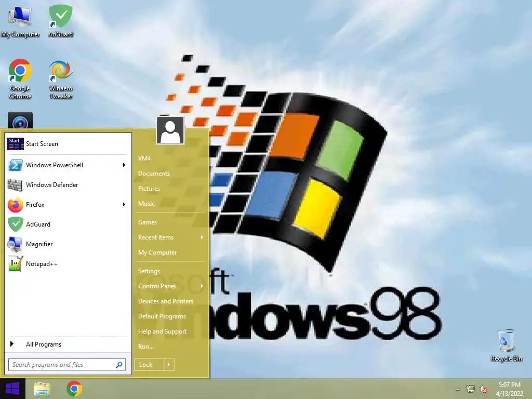Launch AdGuard desktop shortcut
Image resolution: width=532 pixels, height=399 pixels.
point(60,20)
